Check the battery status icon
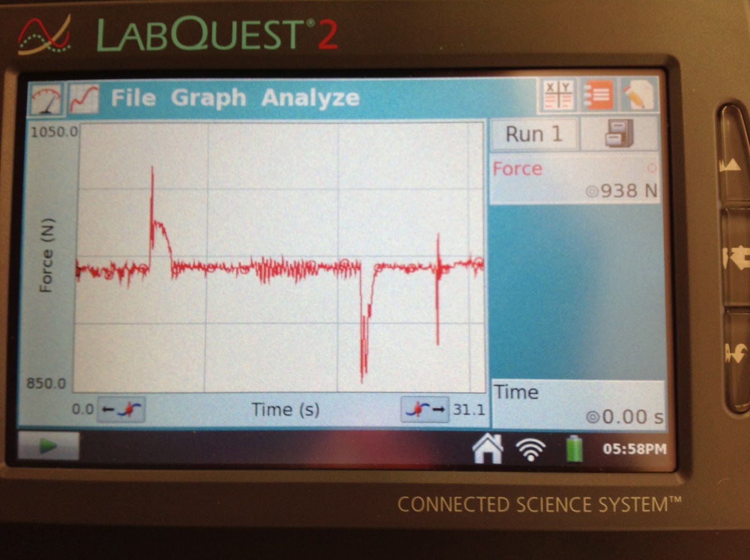Image resolution: width=750 pixels, height=560 pixels. (574, 449)
